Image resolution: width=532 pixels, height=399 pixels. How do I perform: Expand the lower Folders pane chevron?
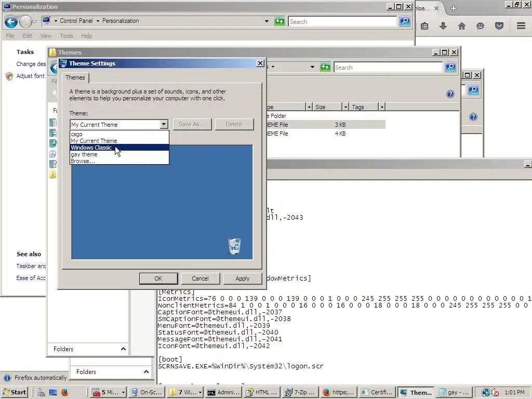146,372
